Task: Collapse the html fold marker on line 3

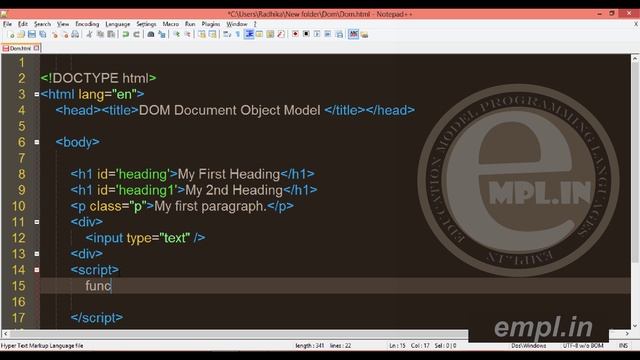Action: pyautogui.click(x=37, y=94)
